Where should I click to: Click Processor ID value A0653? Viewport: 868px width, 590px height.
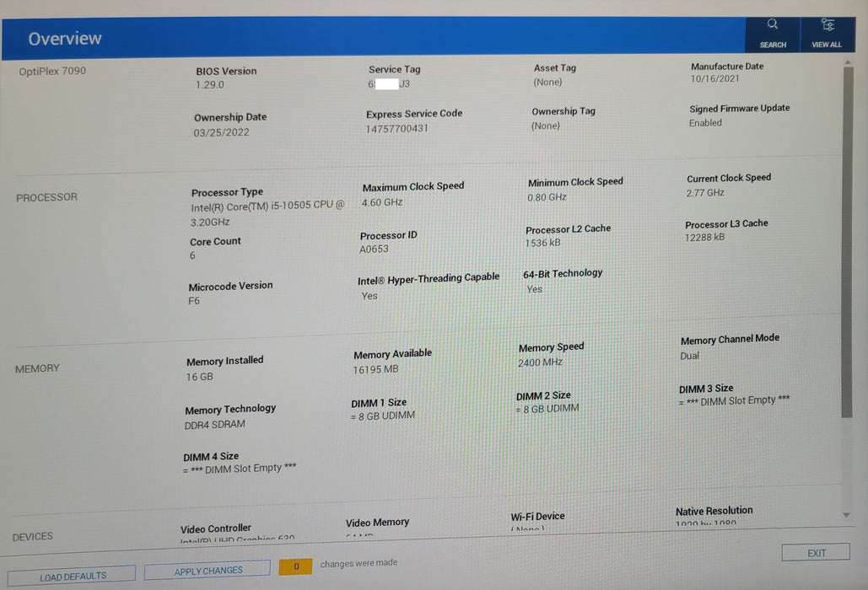[375, 249]
